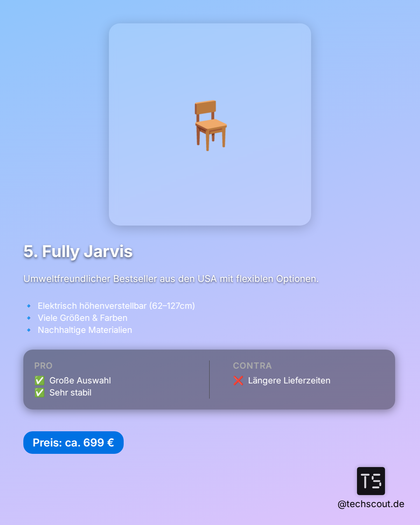Click the vertical divider between PRO and CONTRA

tap(209, 380)
